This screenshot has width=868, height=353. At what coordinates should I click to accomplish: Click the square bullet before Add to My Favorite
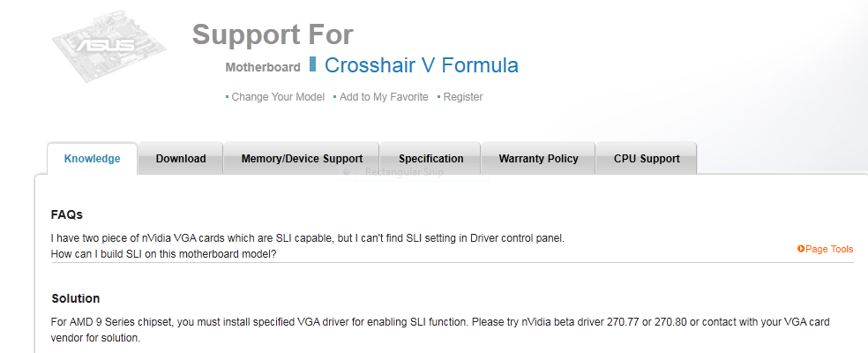click(335, 97)
